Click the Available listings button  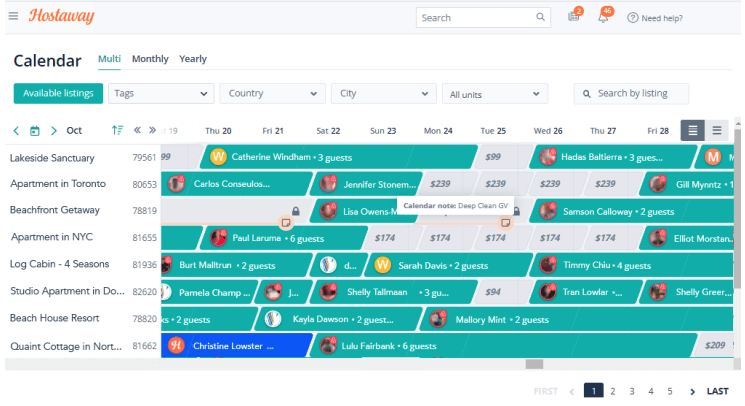click(x=58, y=94)
